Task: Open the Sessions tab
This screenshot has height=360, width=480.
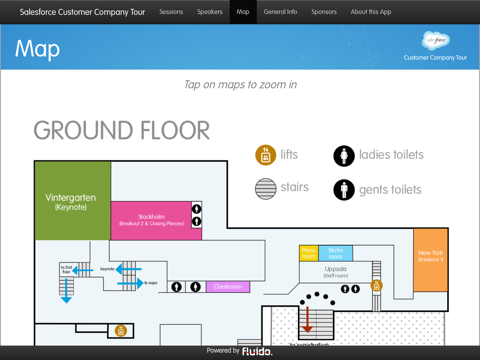Action: [171, 12]
